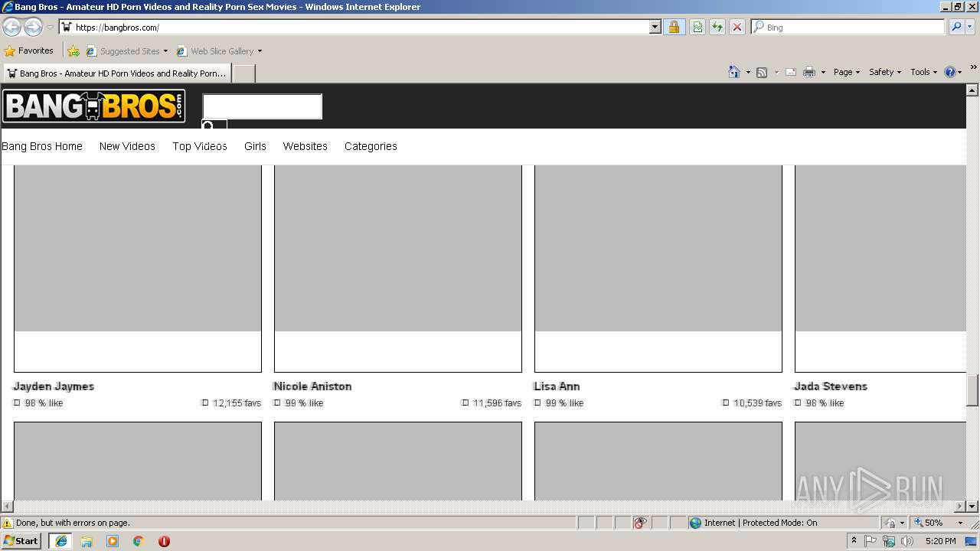Click the website's search text field
Screen dimensions: 980x551
tap(262, 106)
